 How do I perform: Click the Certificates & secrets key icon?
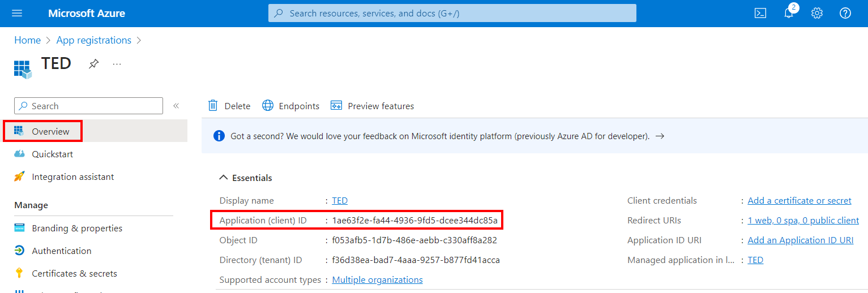pyautogui.click(x=19, y=273)
